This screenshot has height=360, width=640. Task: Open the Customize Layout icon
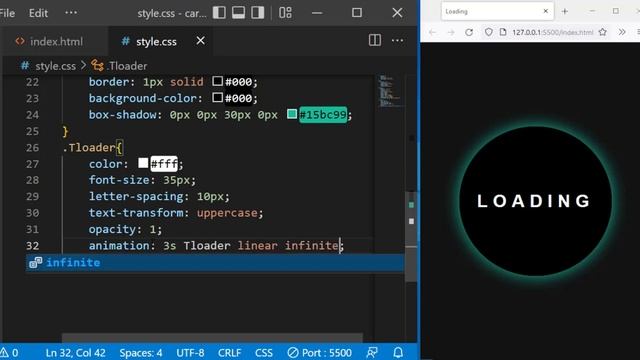click(x=285, y=13)
